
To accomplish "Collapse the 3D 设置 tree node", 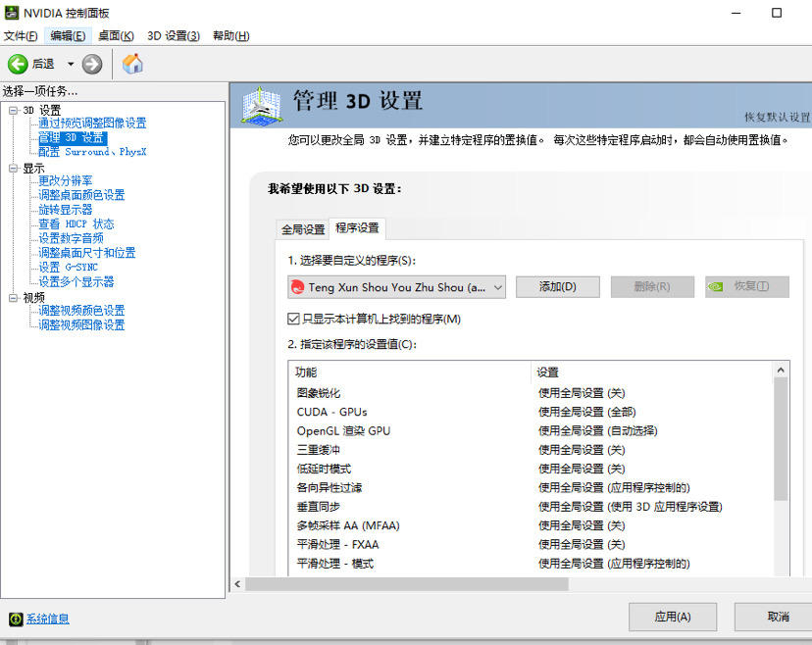I will click(13, 110).
